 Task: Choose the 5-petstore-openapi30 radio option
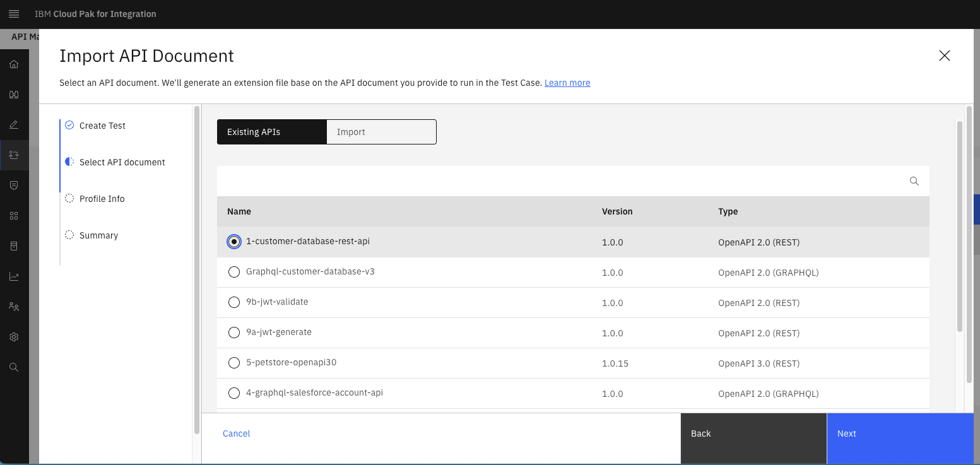234,363
